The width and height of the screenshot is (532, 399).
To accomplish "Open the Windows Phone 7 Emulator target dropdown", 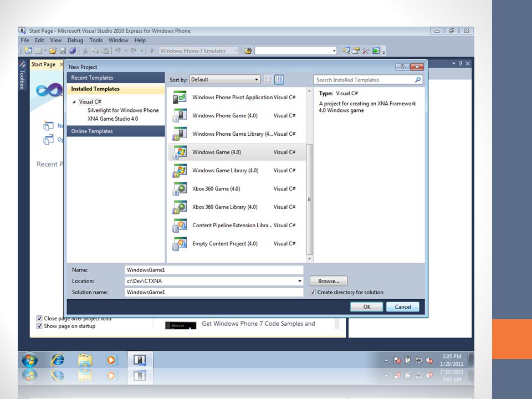I will (199, 51).
